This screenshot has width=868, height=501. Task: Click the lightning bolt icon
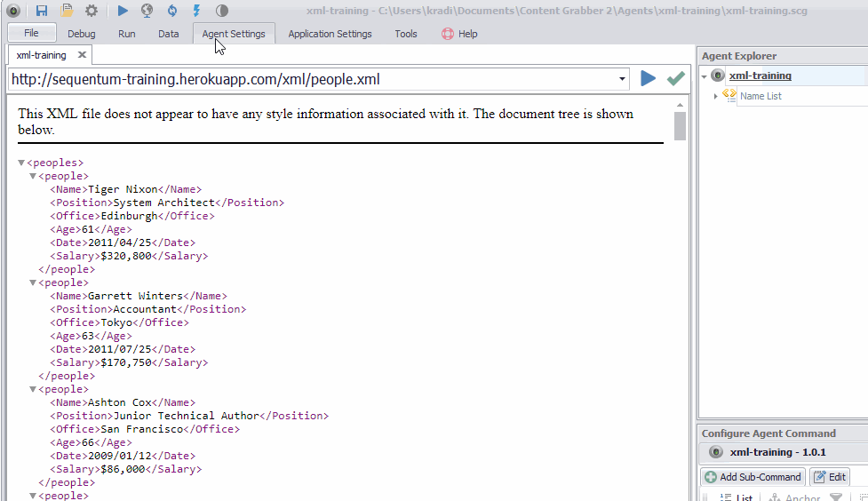[196, 11]
